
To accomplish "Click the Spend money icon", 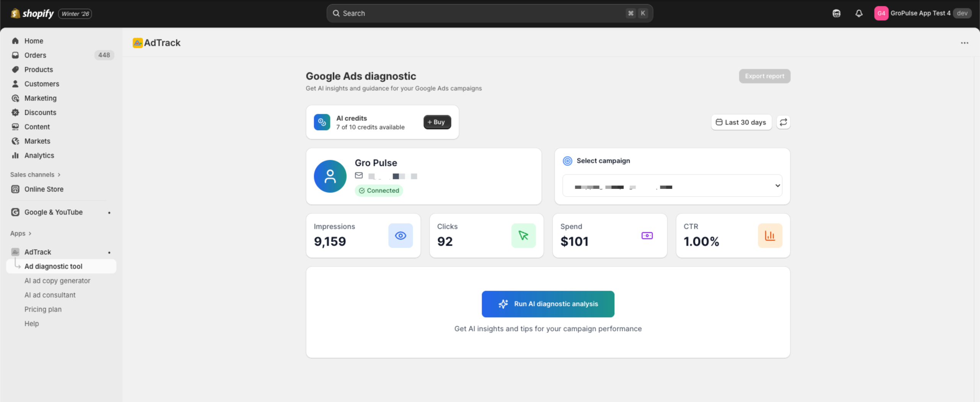I will point(647,236).
